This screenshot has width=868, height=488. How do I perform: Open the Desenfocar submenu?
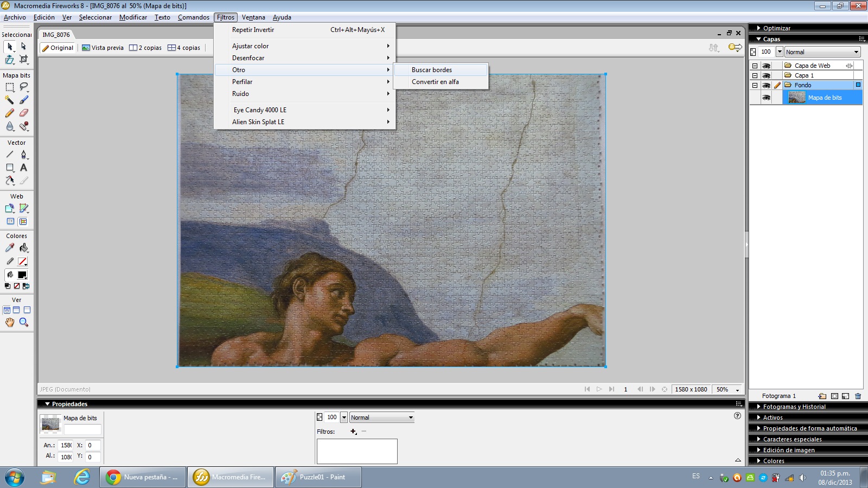pos(304,58)
